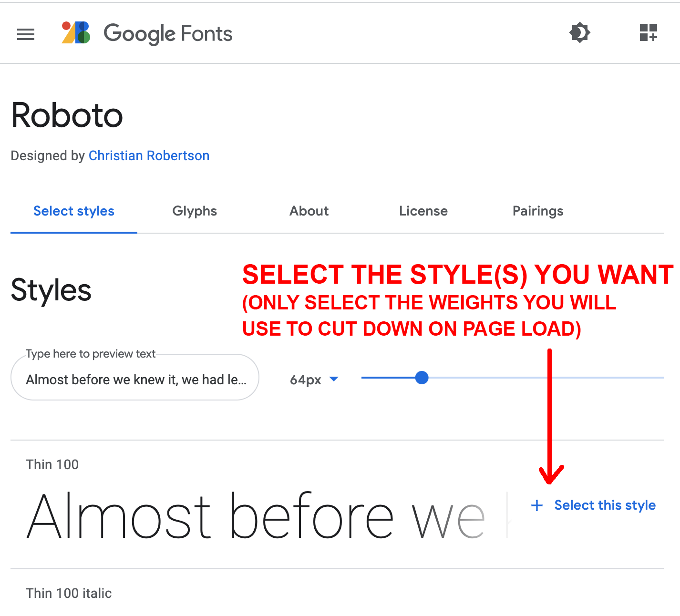Click the red arrow annotation
The width and height of the screenshot is (680, 616).
549,415
